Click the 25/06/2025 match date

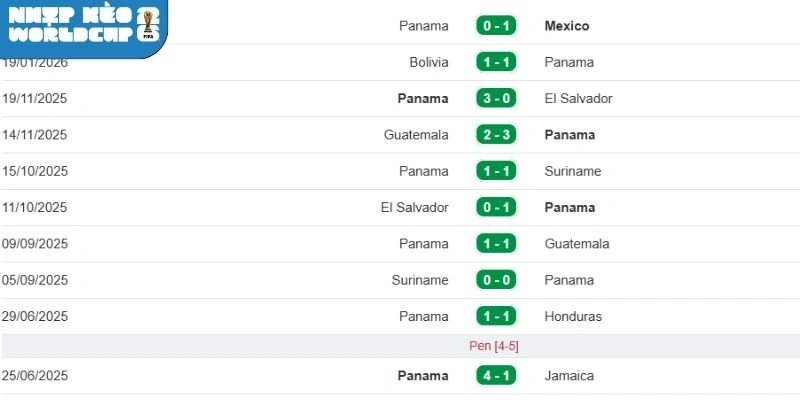pos(35,376)
